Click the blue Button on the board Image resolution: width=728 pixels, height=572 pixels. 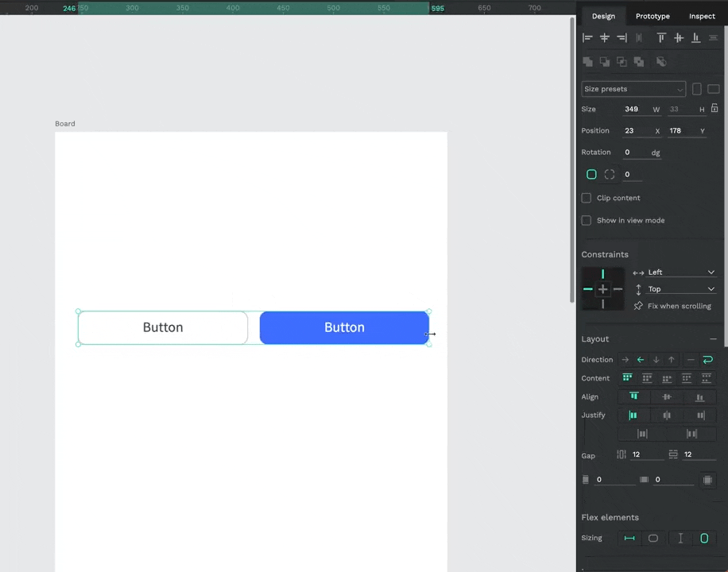(344, 327)
